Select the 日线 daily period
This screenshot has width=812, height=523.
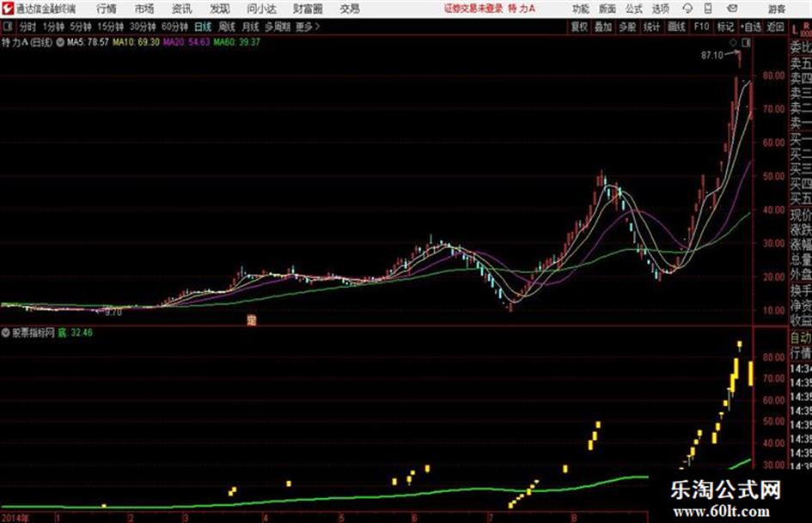pyautogui.click(x=203, y=27)
